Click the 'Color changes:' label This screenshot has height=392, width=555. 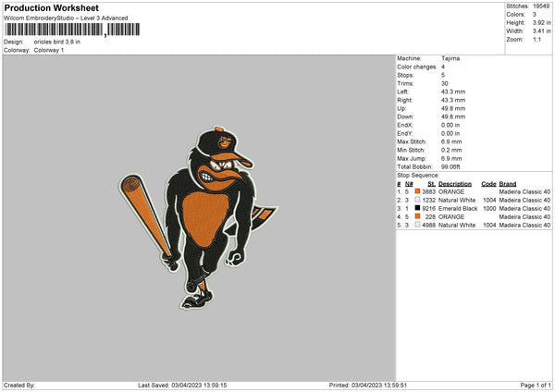point(417,67)
